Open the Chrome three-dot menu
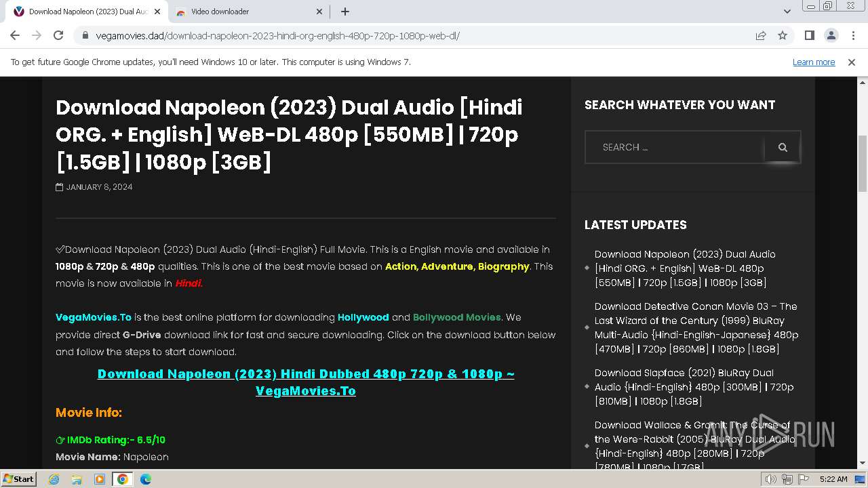Screen dimensions: 868x488 pos(852,35)
